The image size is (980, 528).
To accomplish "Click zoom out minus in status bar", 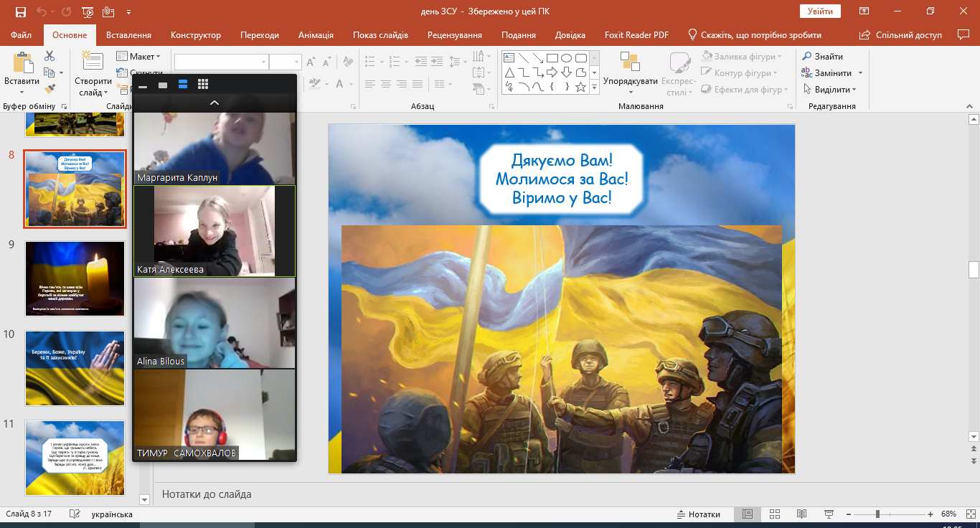I will point(849,514).
